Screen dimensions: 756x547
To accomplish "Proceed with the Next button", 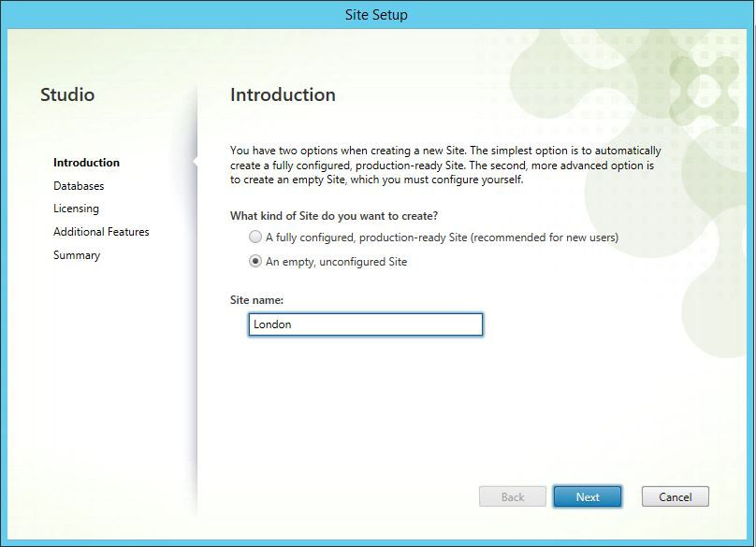I will 588,497.
